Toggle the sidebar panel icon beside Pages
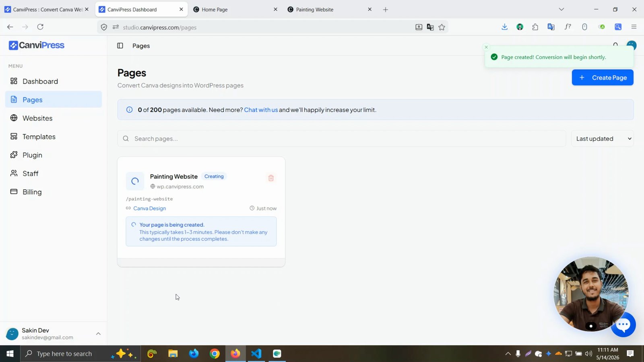This screenshot has height=362, width=644. 120,46
